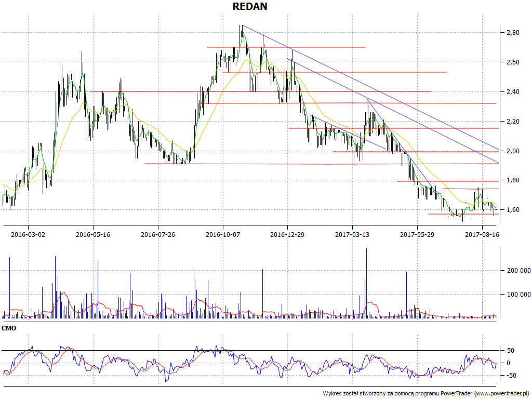
Task: Click the REDAN chart title
Action: [x=250, y=6]
